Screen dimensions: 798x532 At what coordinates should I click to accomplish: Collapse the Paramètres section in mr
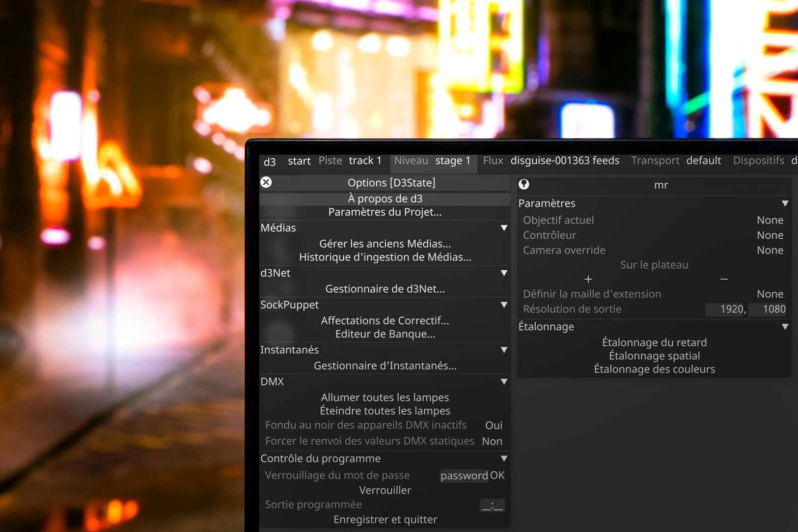point(785,203)
